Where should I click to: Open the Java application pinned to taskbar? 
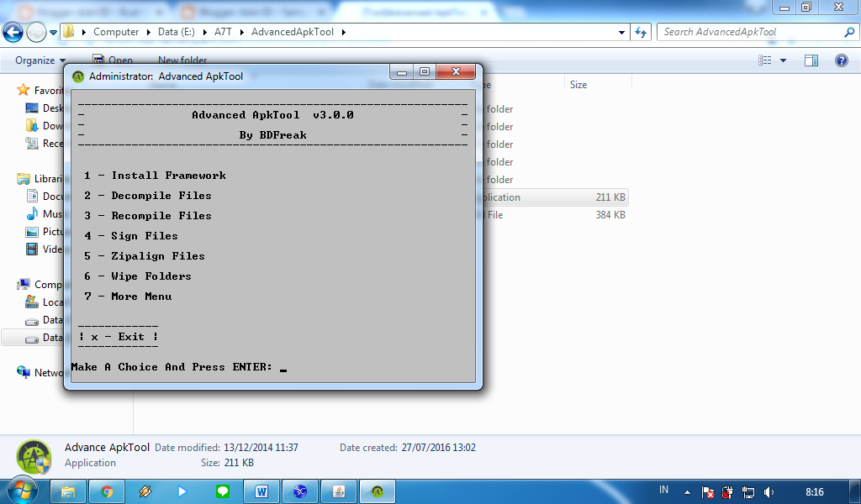tap(339, 491)
